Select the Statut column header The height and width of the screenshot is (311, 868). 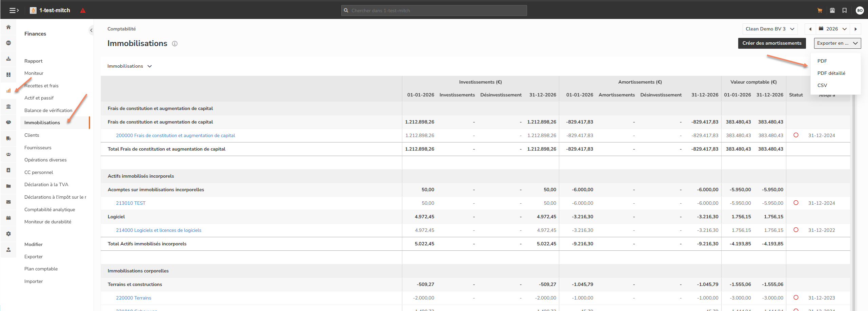795,95
